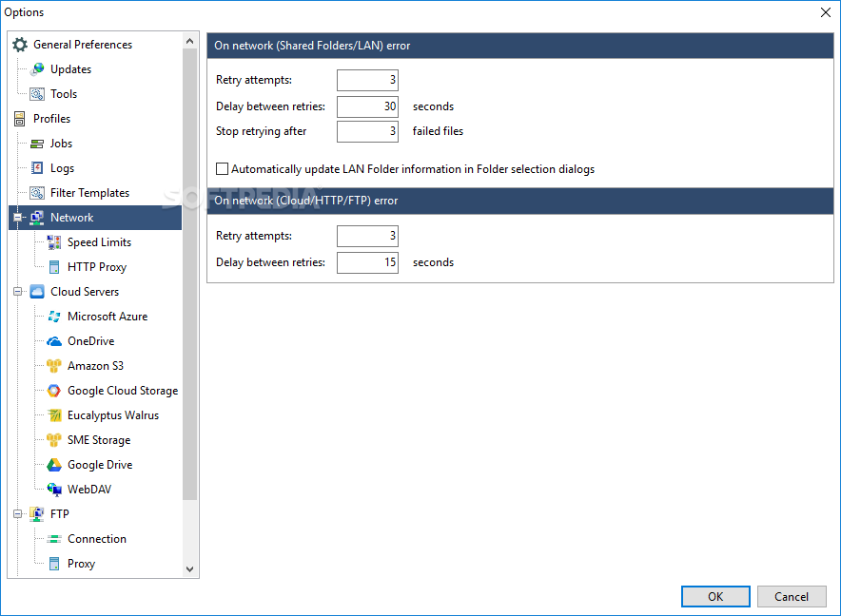The width and height of the screenshot is (841, 616).
Task: Click the Cloud/HTTP/FTP Retry attempts field
Action: point(367,236)
